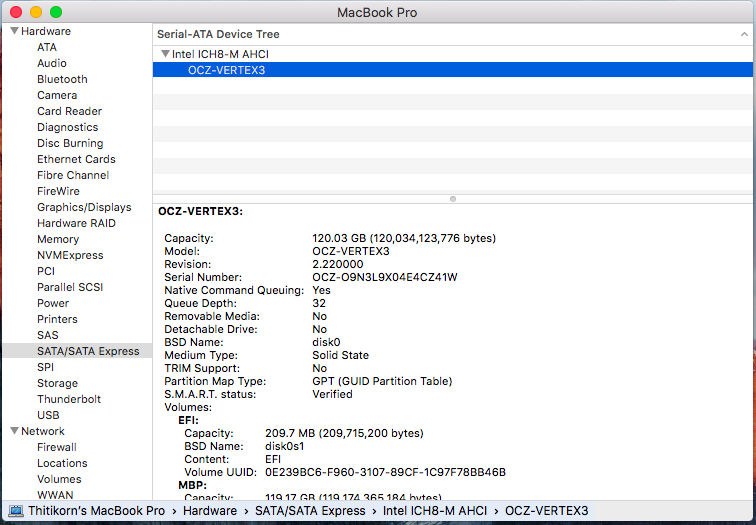Click the computer icon in path bar
This screenshot has width=756, height=525.
pos(16,511)
